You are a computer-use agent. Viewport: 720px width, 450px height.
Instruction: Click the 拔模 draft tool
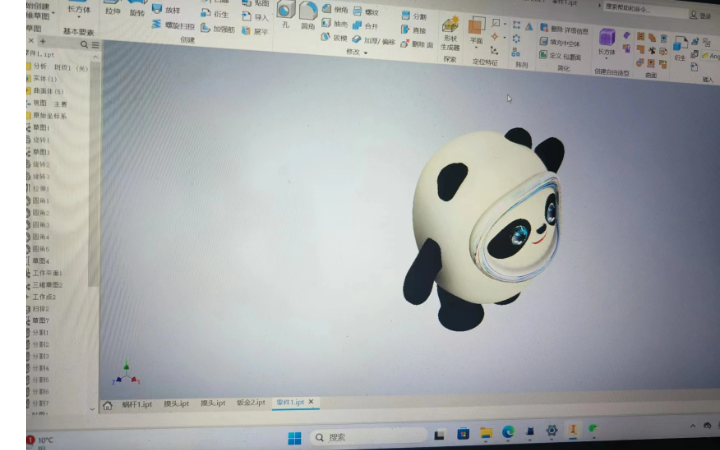point(334,38)
